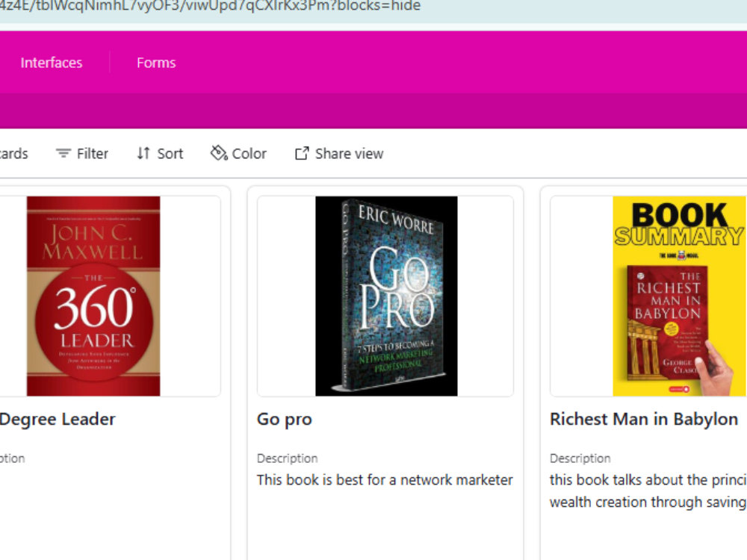Open the 360 Degree Leader cover image
747x560 pixels.
coord(93,296)
